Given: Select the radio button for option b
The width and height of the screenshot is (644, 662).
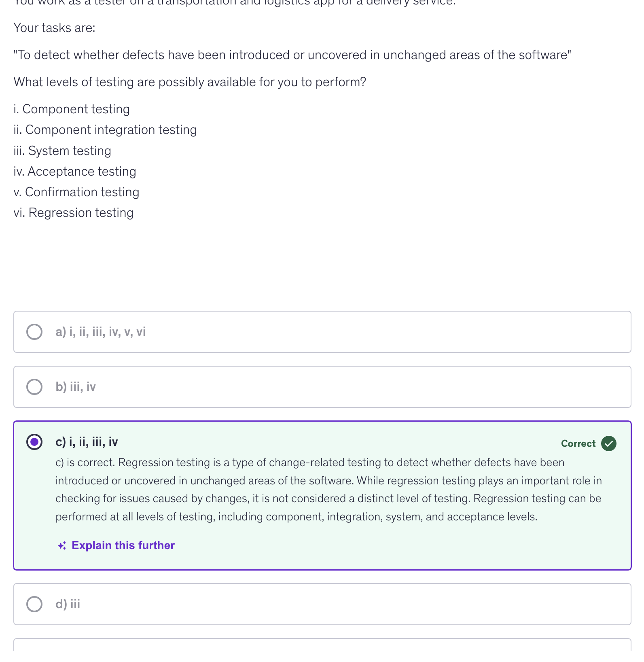Looking at the screenshot, I should 34,387.
